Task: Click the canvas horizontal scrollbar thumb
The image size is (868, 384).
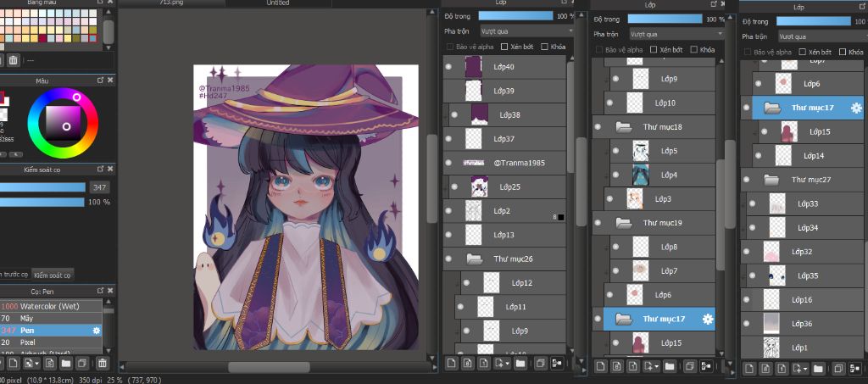Action: (x=269, y=367)
